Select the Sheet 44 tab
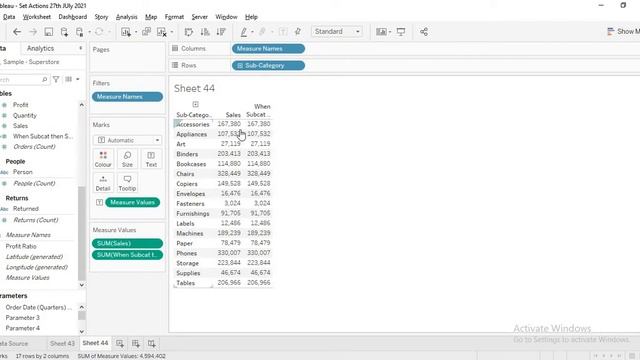This screenshot has width=640, height=360. [x=95, y=343]
